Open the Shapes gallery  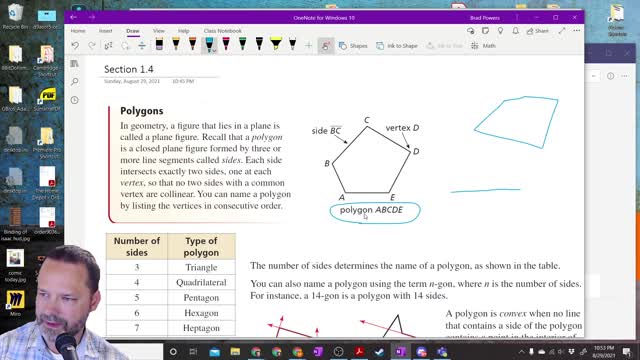[x=353, y=46]
